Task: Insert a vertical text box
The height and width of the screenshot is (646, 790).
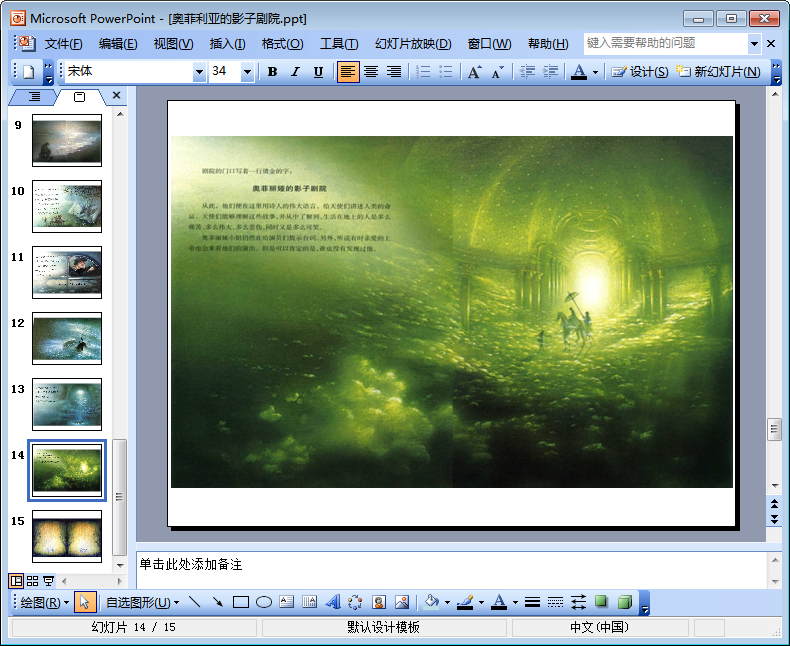Action: click(309, 602)
